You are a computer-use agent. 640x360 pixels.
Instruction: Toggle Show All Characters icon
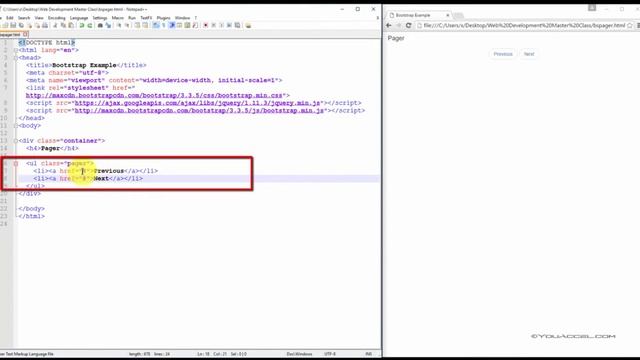tap(164, 25)
